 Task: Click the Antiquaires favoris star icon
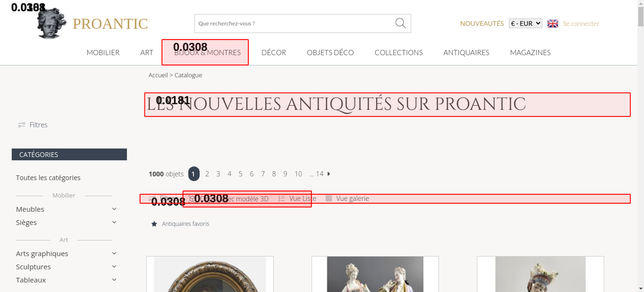click(x=154, y=224)
